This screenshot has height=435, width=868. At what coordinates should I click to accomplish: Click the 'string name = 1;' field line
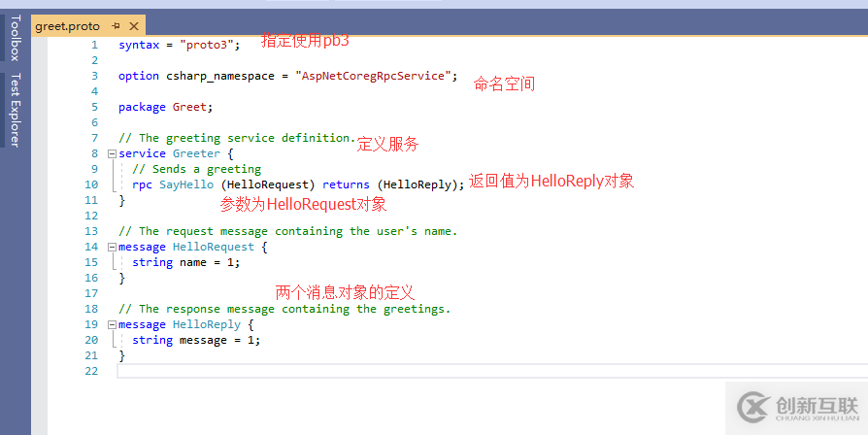coord(184,262)
